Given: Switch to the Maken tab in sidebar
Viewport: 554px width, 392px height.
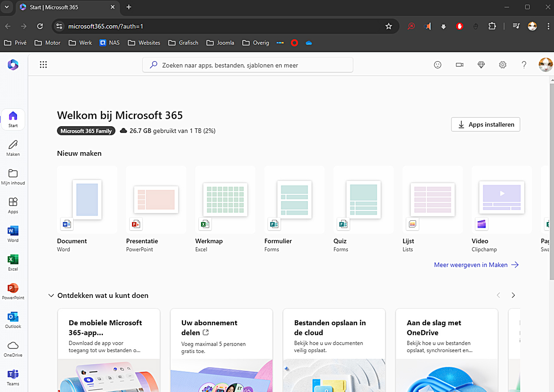Looking at the screenshot, I should pos(13,148).
